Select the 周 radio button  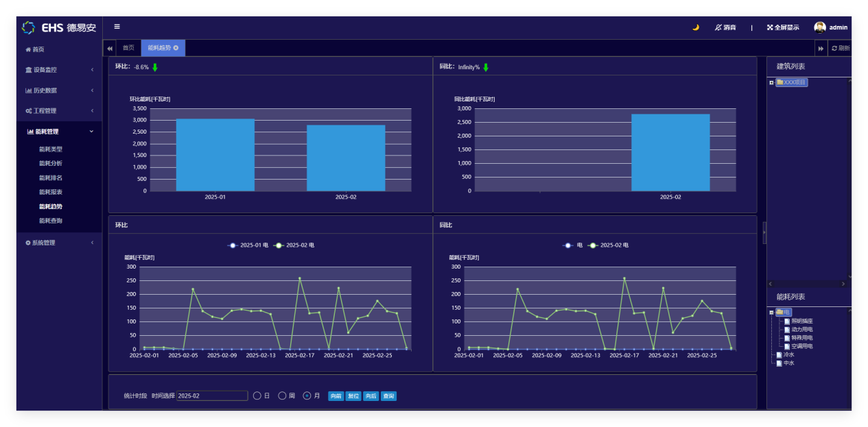[x=282, y=395]
